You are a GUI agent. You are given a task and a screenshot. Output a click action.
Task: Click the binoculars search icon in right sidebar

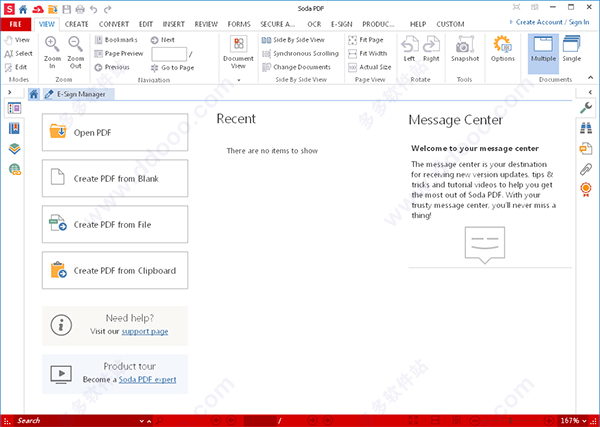coord(586,128)
